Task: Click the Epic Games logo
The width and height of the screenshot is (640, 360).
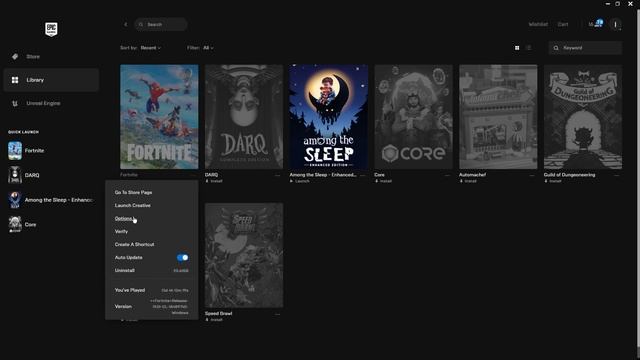Action: pos(51,29)
